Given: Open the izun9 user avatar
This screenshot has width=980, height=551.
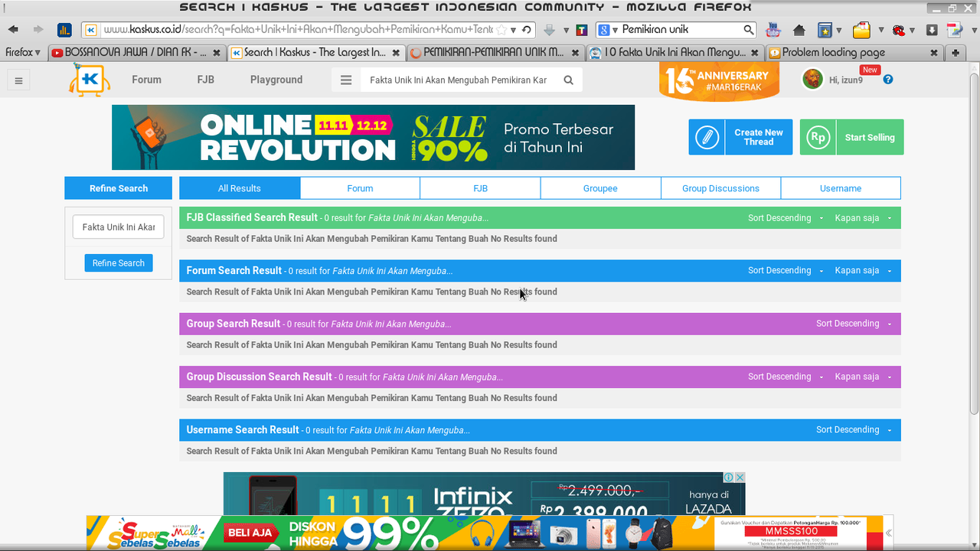Looking at the screenshot, I should click(x=812, y=79).
